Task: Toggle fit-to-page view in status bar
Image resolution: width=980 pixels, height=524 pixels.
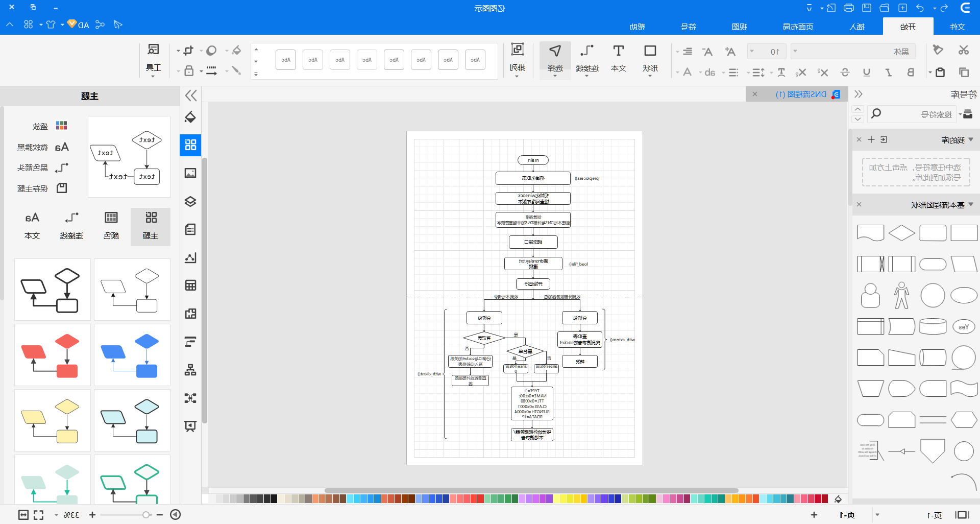Action: pos(23,515)
